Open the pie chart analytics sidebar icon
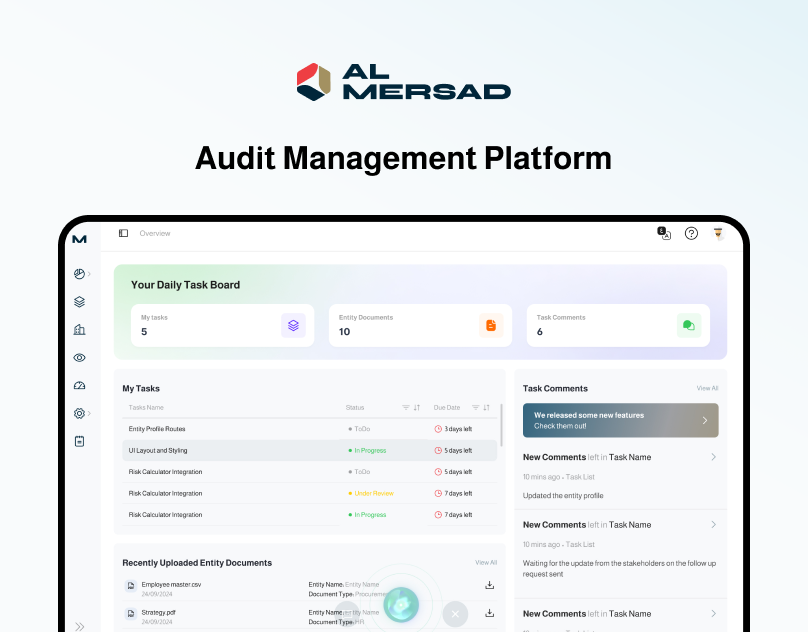Viewport: 808px width, 632px height. (x=79, y=274)
